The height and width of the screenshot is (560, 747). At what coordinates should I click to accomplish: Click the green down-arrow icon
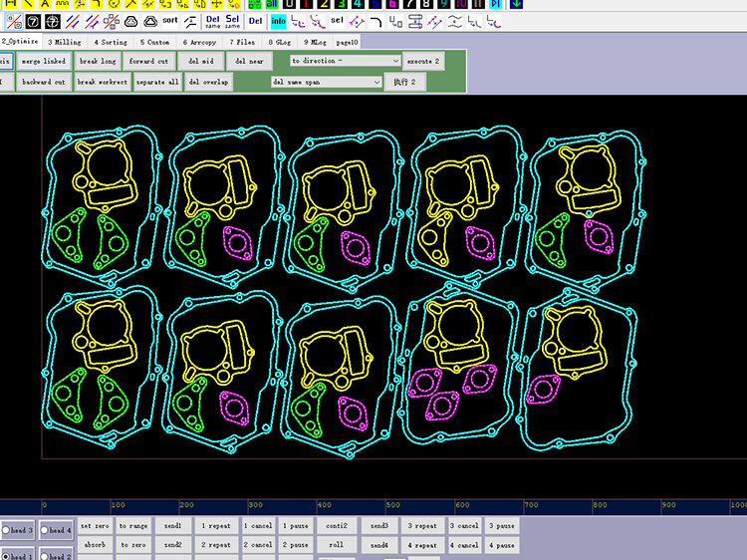(515, 3)
